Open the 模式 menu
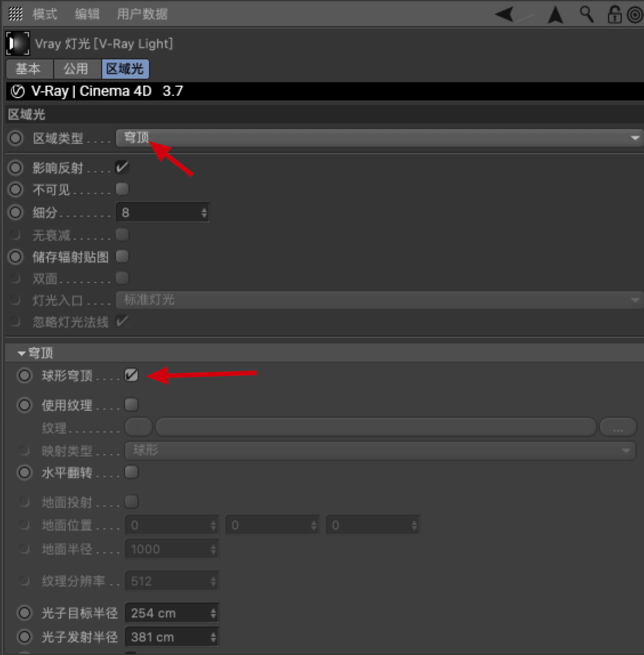 coord(45,14)
